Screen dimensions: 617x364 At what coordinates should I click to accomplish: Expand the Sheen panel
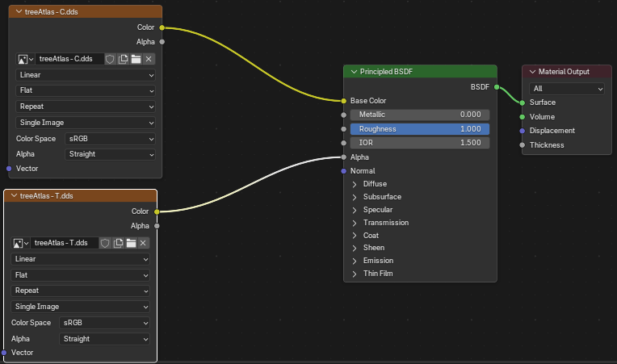tap(355, 248)
